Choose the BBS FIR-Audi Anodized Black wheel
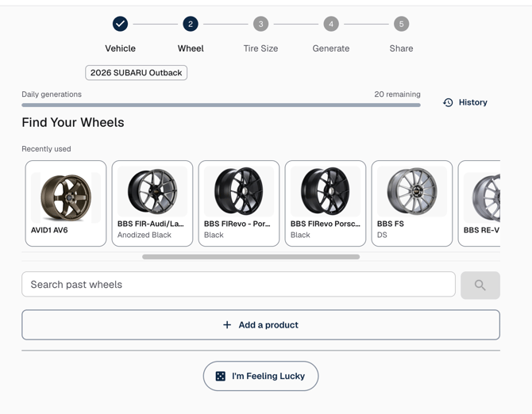This screenshot has width=532, height=414. (x=152, y=203)
